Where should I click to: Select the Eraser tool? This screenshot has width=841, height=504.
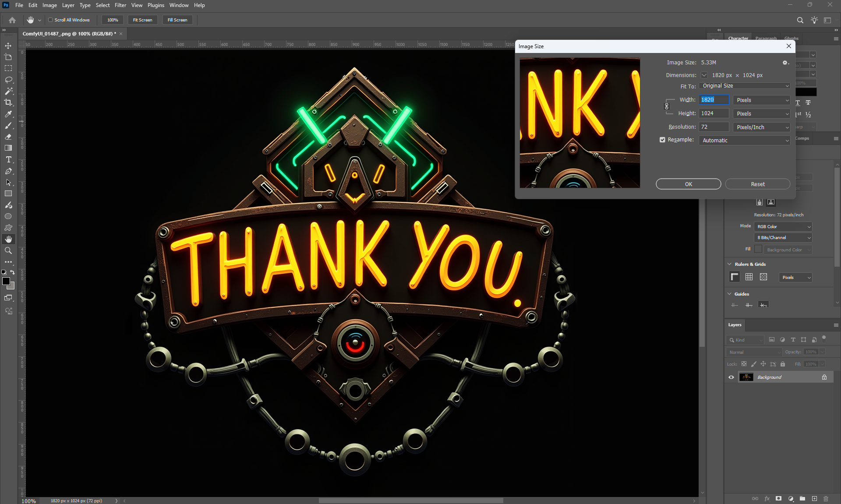8,137
